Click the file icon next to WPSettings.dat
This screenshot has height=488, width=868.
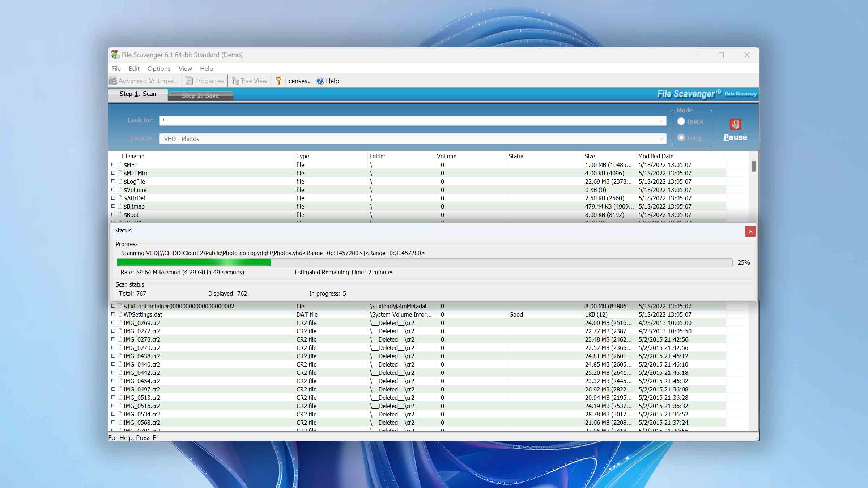point(120,314)
